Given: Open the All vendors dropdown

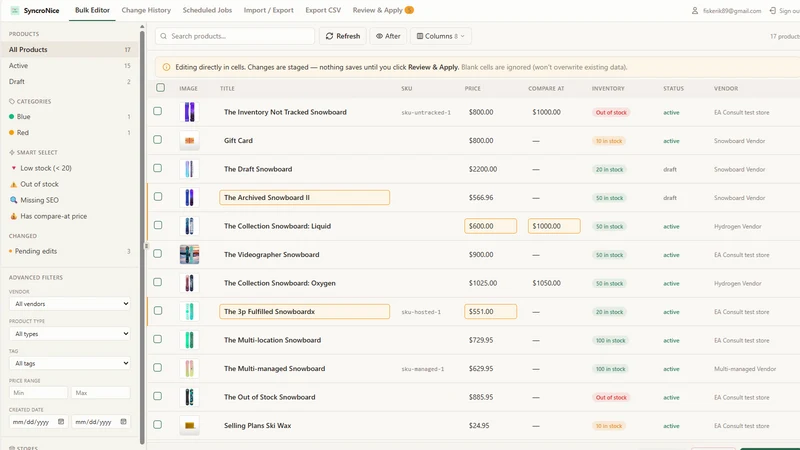Looking at the screenshot, I should click(69, 304).
